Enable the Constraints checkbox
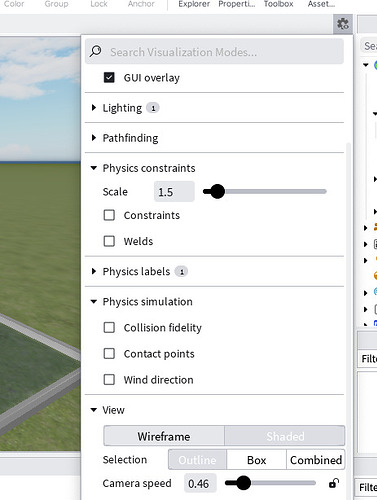The height and width of the screenshot is (500, 377). pyautogui.click(x=109, y=215)
